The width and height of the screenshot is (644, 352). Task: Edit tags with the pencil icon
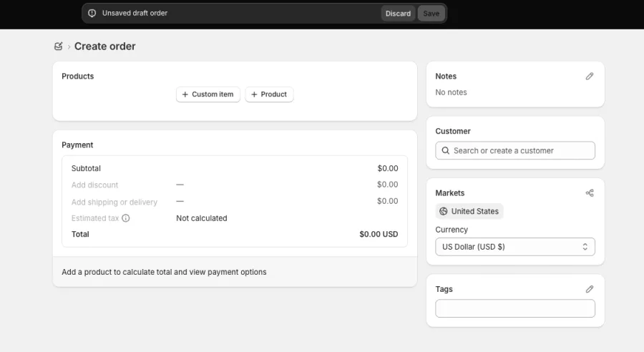click(x=590, y=289)
